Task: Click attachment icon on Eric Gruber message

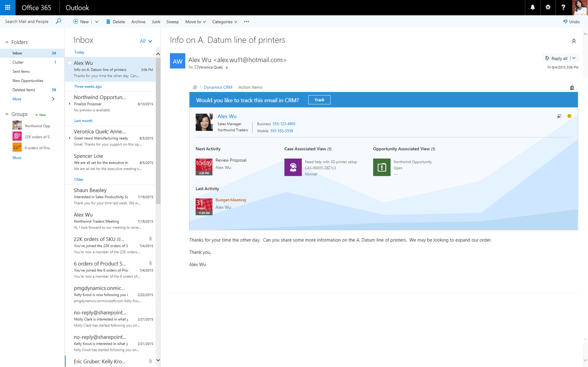Action: tap(151, 361)
